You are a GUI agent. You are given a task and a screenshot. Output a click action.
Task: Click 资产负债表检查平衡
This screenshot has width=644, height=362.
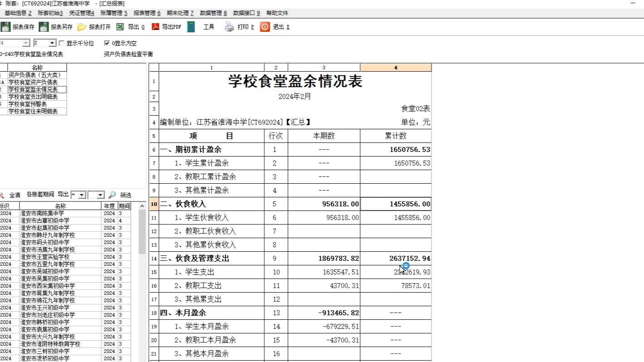[129, 54]
